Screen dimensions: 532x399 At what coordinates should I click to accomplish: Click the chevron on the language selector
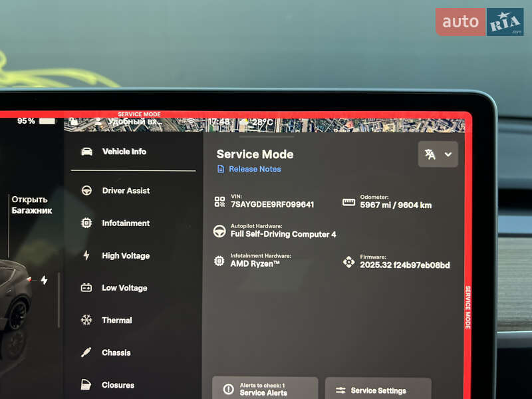(x=448, y=154)
